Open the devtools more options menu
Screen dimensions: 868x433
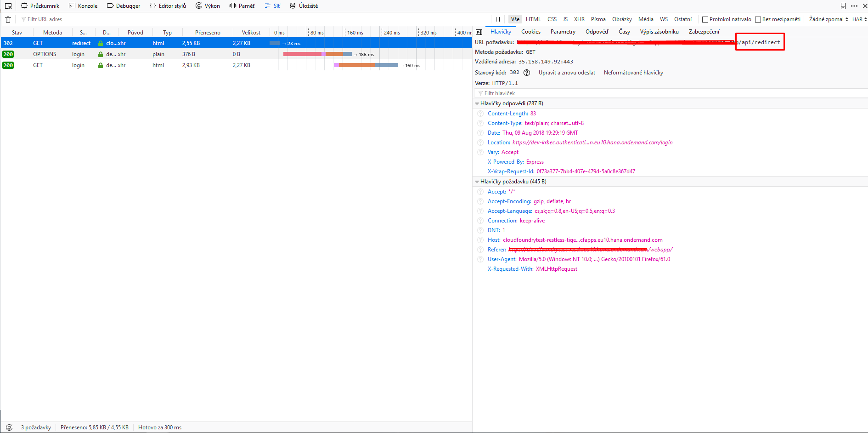[854, 6]
